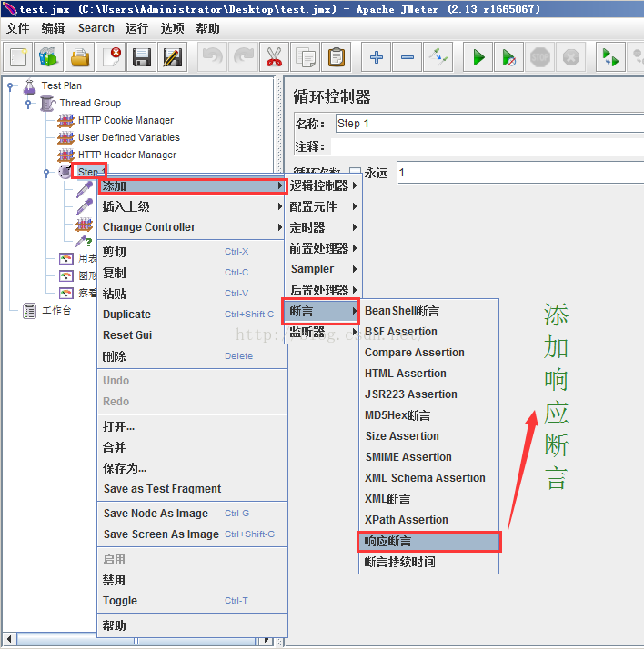Click the Collapse All minus icon
Image resolution: width=644 pixels, height=649 pixels.
(408, 57)
